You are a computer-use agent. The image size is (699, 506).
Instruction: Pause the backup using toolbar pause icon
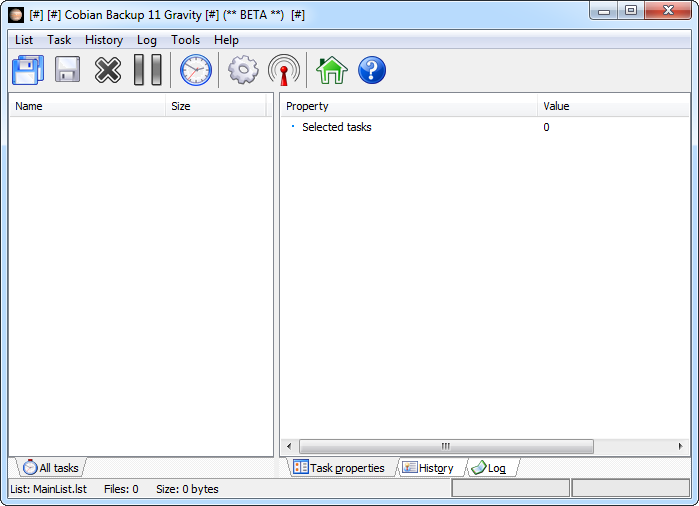(148, 70)
